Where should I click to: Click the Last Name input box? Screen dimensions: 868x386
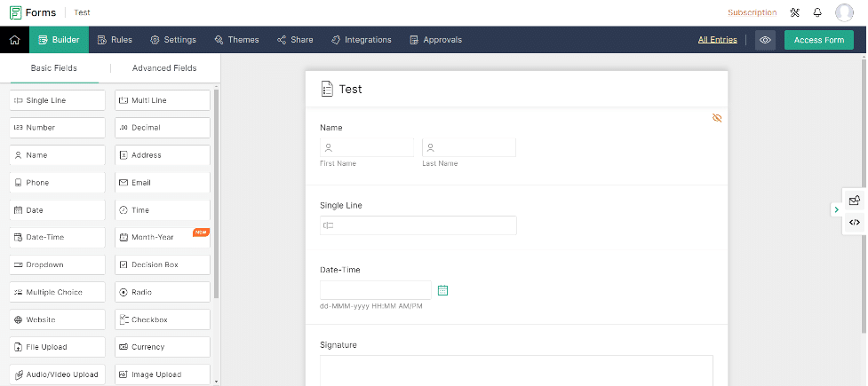point(469,147)
